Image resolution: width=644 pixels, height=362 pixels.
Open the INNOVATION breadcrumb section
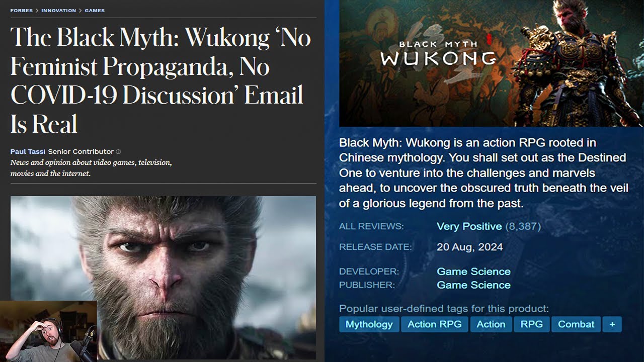[x=59, y=11]
